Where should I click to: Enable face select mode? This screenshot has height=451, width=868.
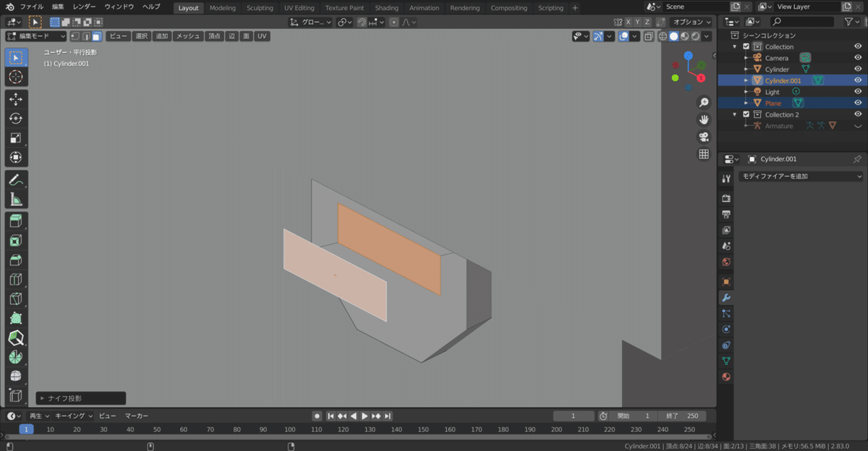point(96,36)
